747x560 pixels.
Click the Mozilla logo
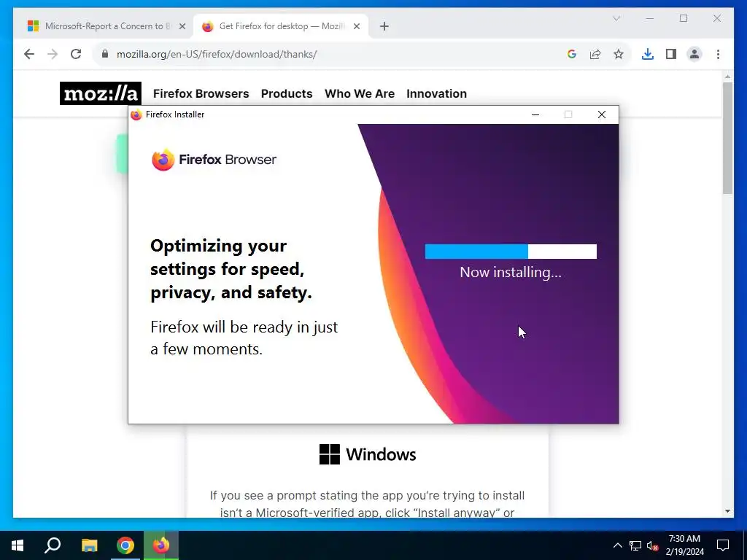click(101, 93)
